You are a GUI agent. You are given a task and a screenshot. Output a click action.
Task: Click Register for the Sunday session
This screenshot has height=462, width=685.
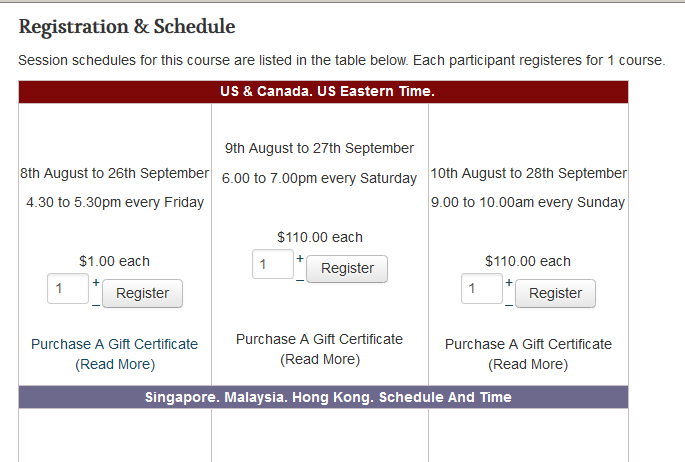(555, 293)
